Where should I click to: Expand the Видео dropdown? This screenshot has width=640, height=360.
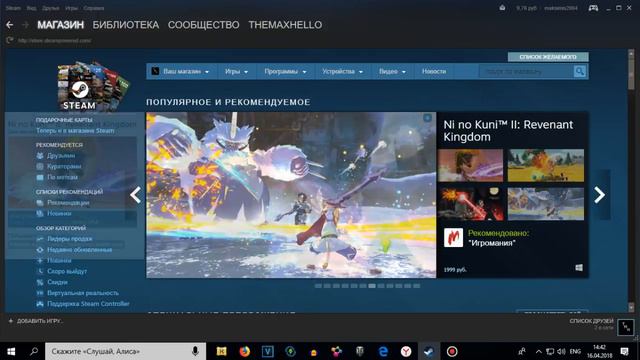392,71
